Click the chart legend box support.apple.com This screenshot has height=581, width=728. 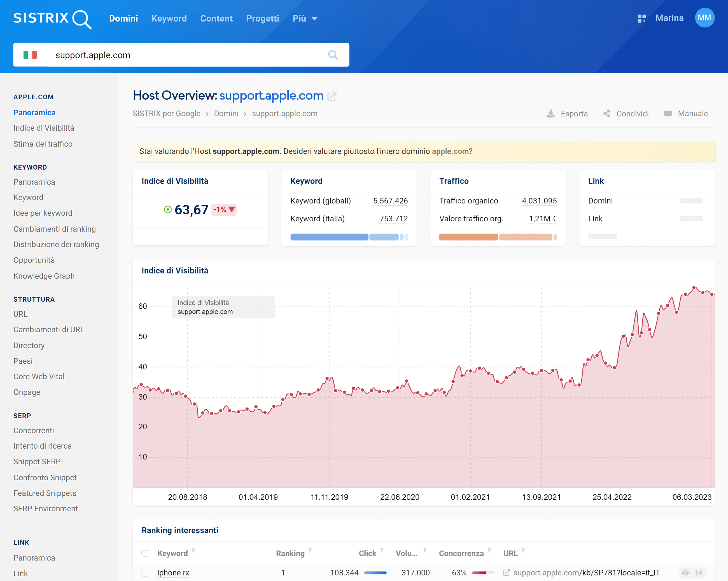(x=223, y=307)
